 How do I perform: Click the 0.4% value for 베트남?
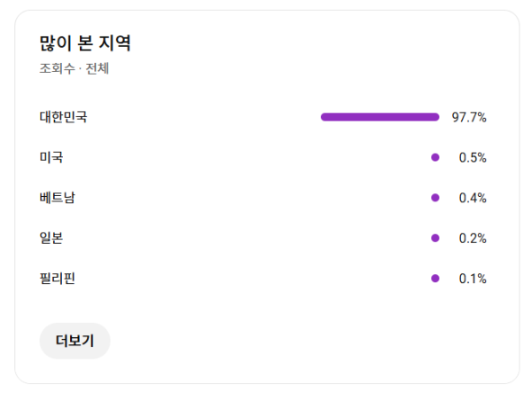473,198
